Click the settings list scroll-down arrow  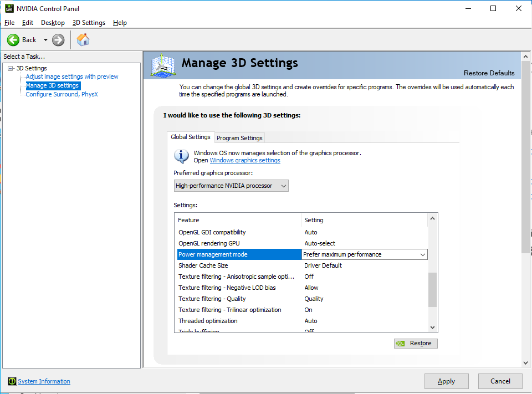(x=433, y=327)
